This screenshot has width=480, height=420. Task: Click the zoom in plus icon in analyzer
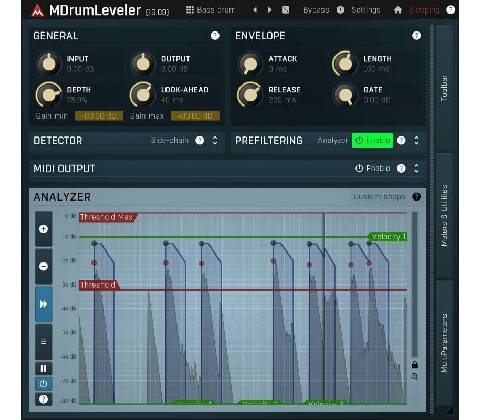43,229
